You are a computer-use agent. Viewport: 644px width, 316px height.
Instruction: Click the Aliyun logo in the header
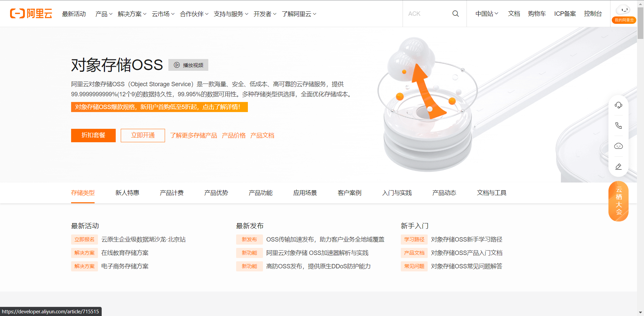31,13
